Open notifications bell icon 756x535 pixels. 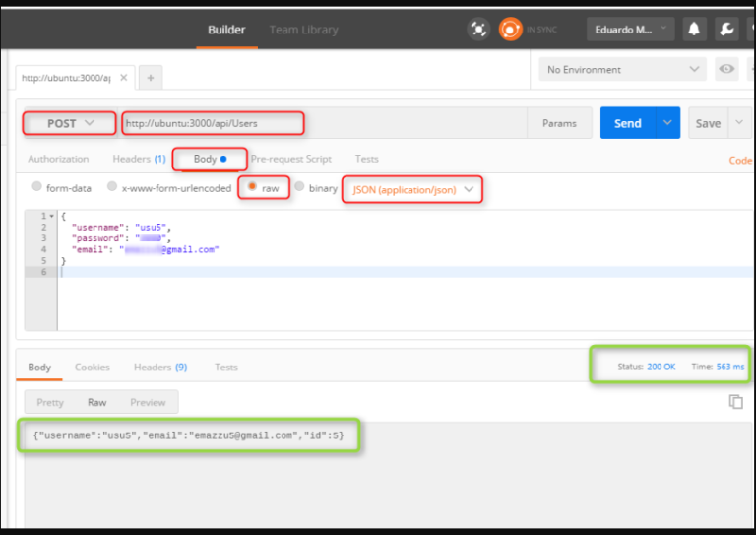694,30
